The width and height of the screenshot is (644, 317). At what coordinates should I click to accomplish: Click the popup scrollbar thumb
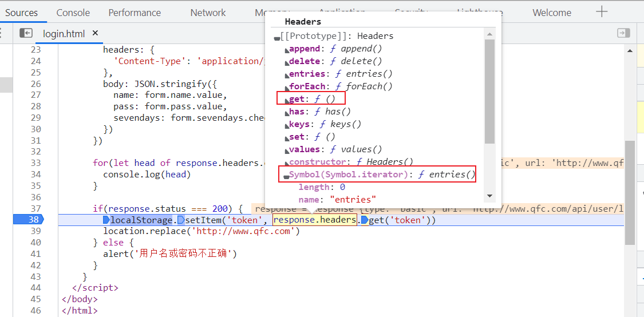tap(489, 91)
